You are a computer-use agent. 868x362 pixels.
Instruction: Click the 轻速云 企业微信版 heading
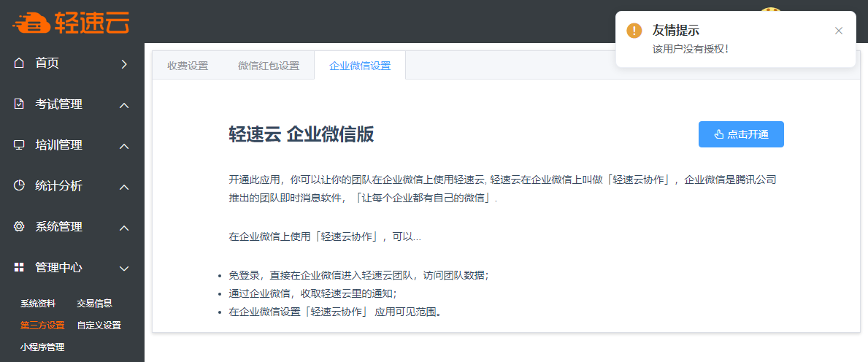pos(302,134)
